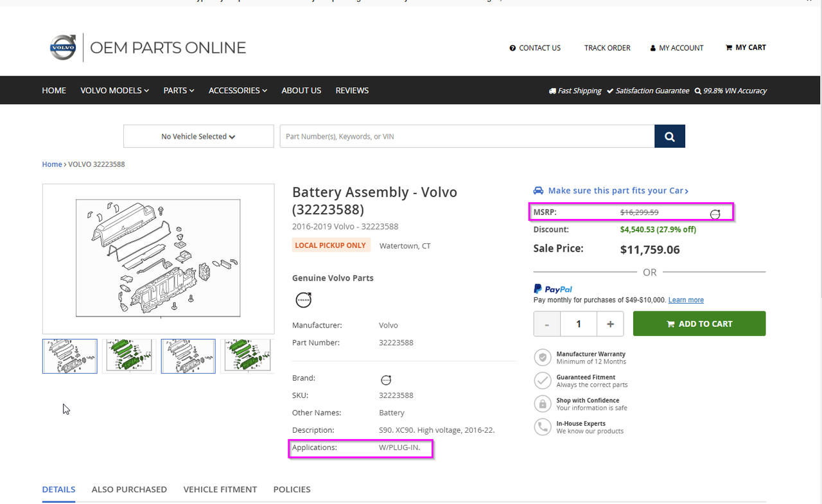Click the Volvo brand icon in Brand row

click(385, 379)
